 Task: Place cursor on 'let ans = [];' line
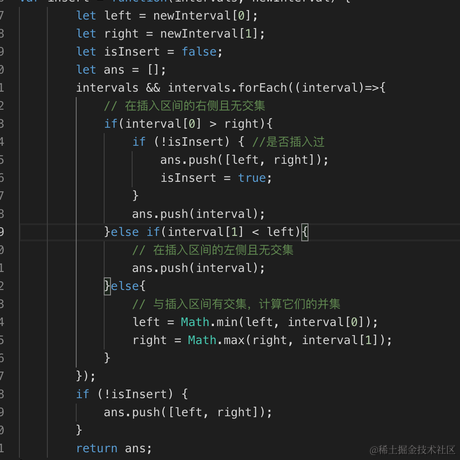coord(121,70)
